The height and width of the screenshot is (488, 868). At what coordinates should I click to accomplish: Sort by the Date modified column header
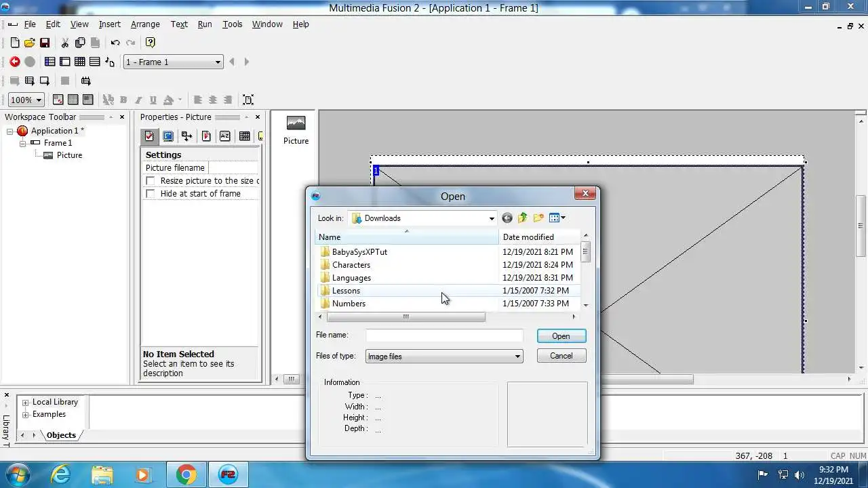(540, 237)
